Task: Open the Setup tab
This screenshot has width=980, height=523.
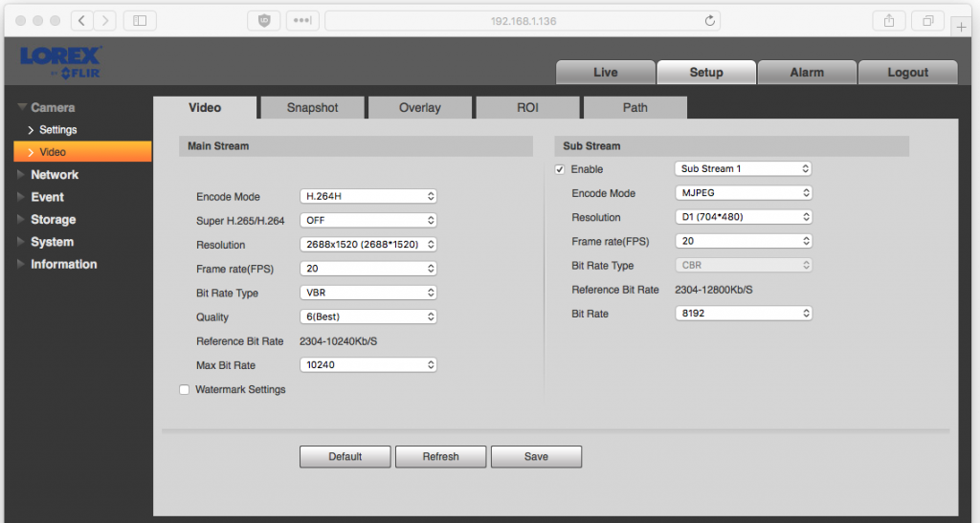Action: (x=706, y=73)
